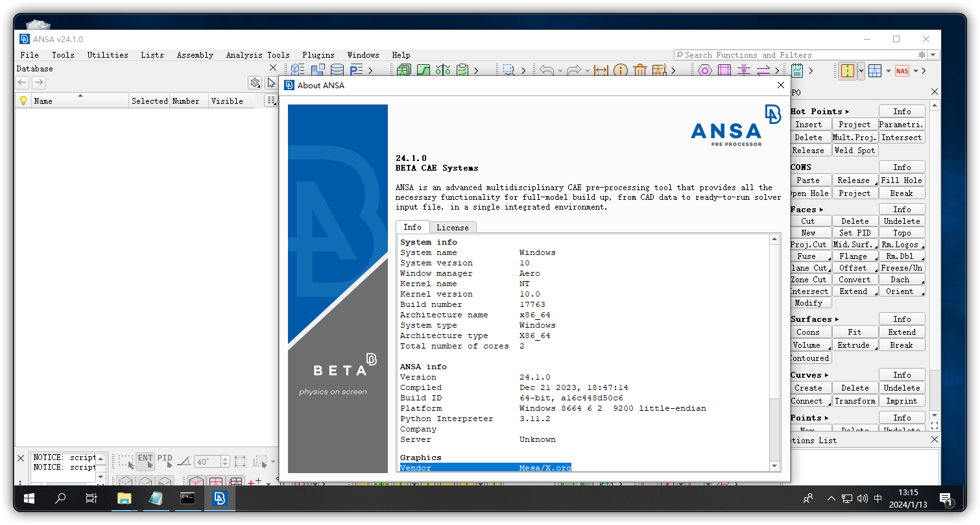Viewport: 980px width, 525px height.
Task: Click the Search Functions and Filters field
Action: tap(800, 55)
